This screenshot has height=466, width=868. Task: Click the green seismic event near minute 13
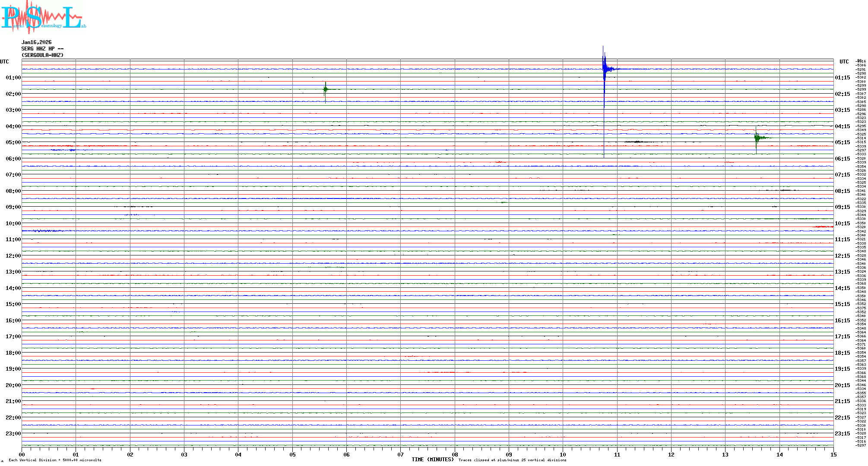757,138
